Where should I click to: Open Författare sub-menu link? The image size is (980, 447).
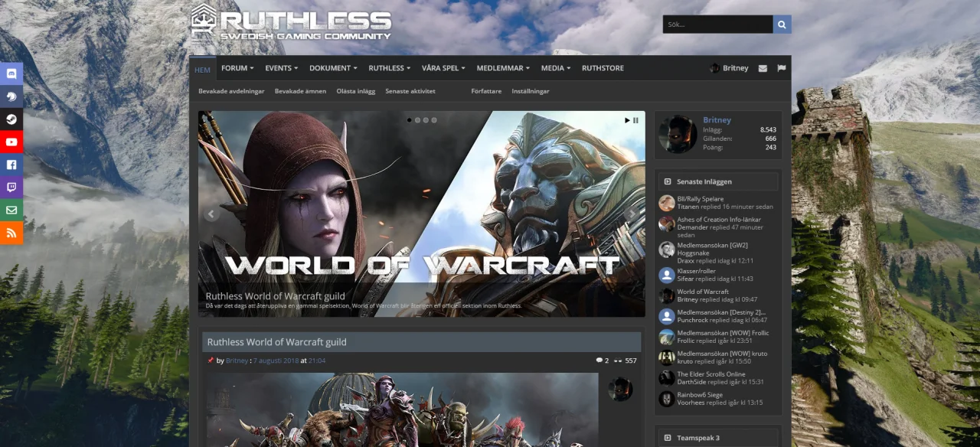486,91
